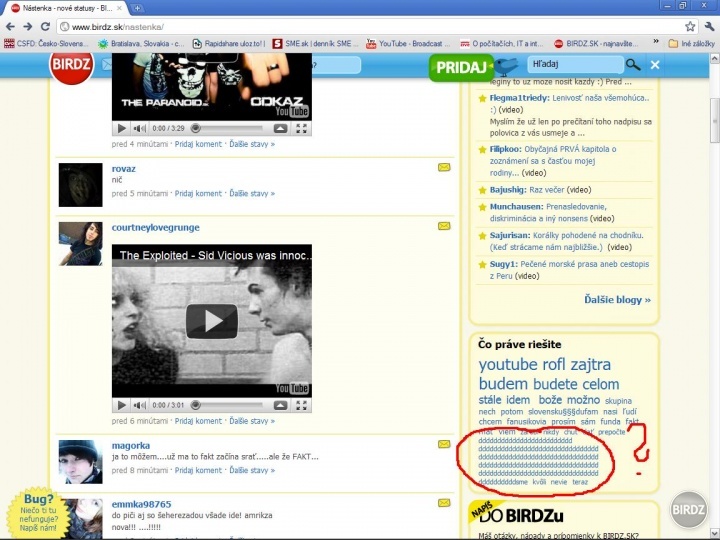Click Ďalšie stavy under magorka's status

(252, 471)
